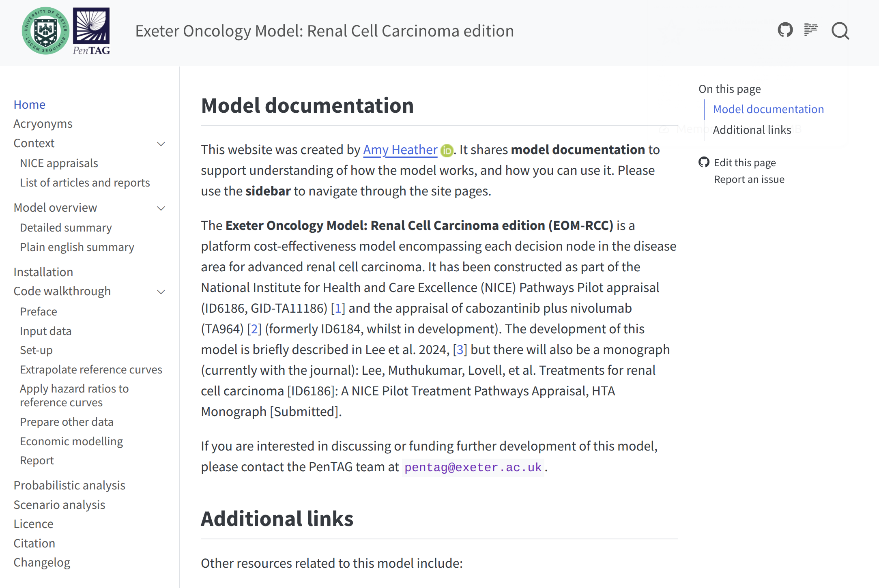Screen dimensions: 879x588
Task: Open the search magnifier icon
Action: click(x=840, y=31)
